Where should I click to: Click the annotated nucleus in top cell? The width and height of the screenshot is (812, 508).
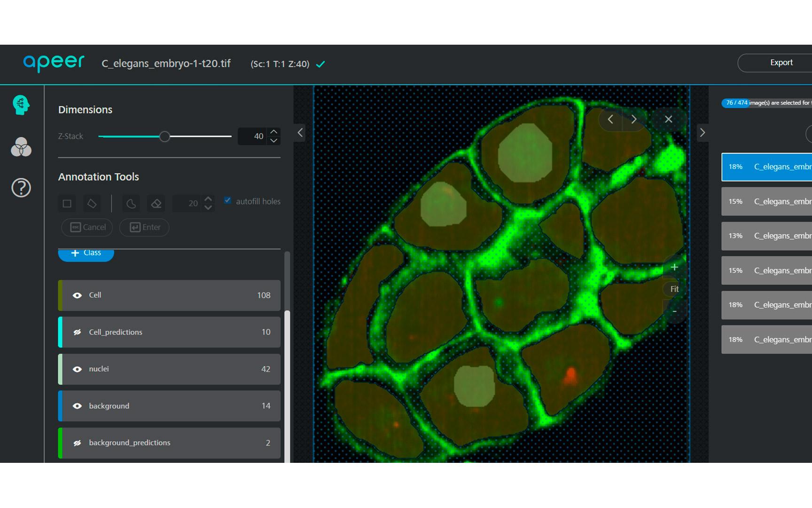click(525, 153)
